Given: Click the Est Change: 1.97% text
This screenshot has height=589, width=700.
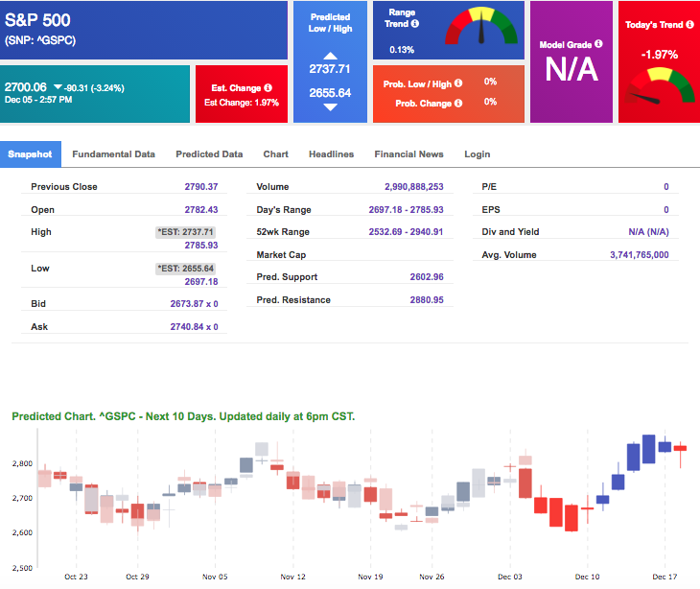Looking at the screenshot, I should tap(242, 103).
